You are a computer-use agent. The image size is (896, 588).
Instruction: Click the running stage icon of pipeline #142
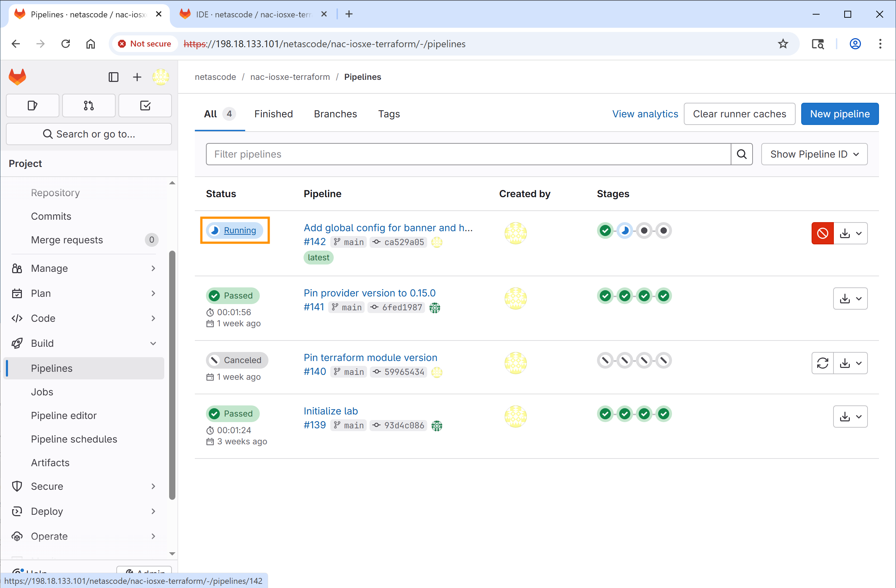[x=624, y=230]
